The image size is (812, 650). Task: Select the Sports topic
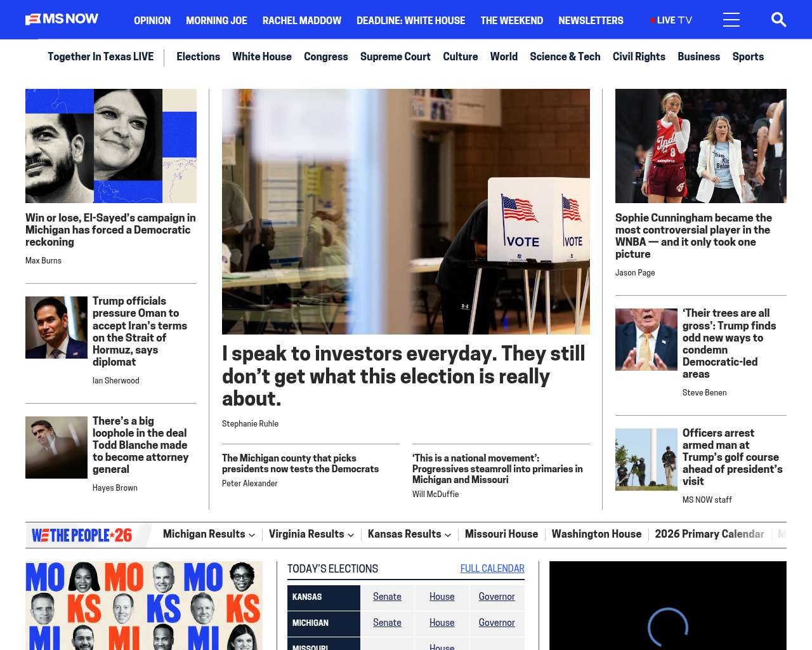pyautogui.click(x=748, y=56)
